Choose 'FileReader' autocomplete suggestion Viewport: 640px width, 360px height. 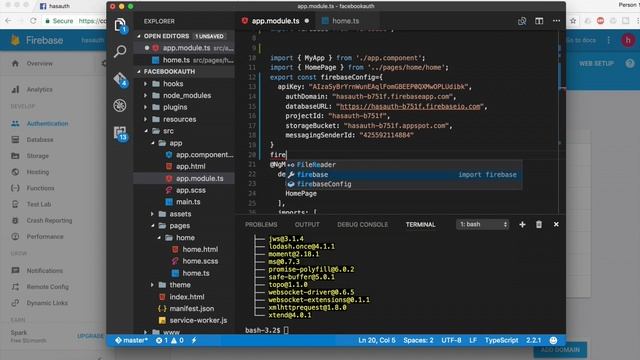tap(404, 165)
